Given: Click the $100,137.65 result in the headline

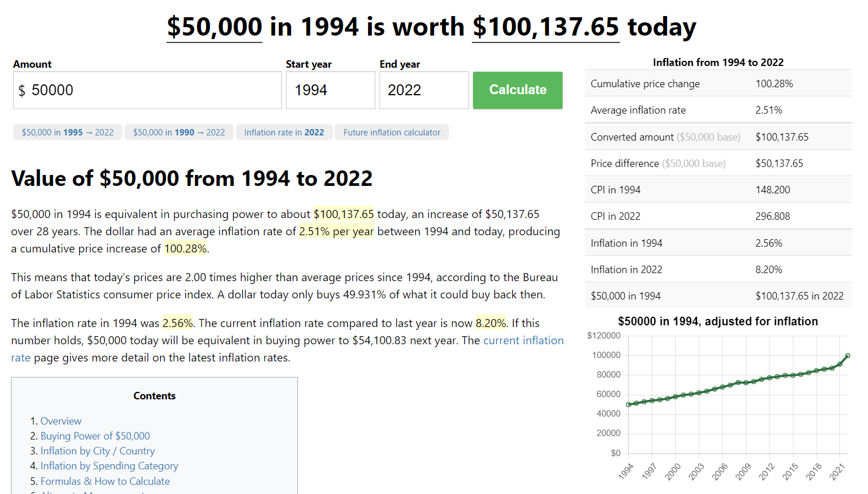Looking at the screenshot, I should pos(545,27).
